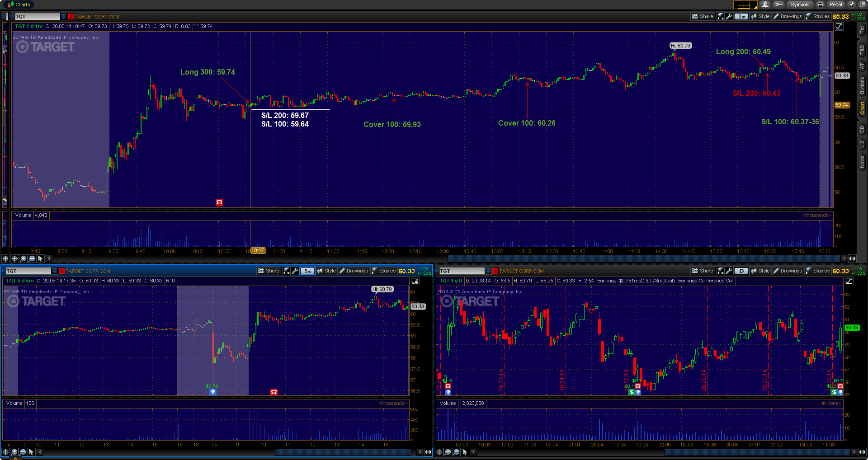Open Style menu on the 5m chart

pyautogui.click(x=326, y=271)
